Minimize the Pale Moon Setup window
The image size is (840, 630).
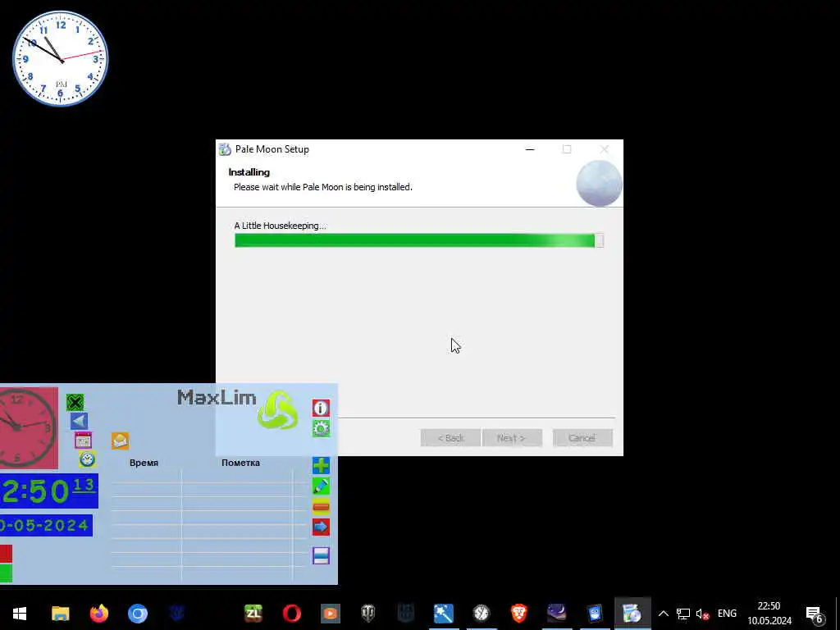[530, 149]
